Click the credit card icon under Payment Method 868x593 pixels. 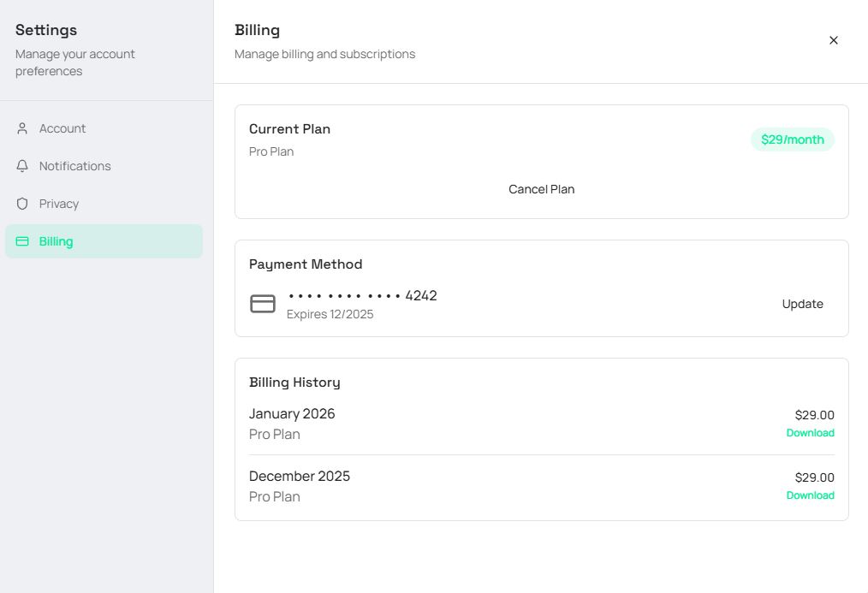point(263,304)
